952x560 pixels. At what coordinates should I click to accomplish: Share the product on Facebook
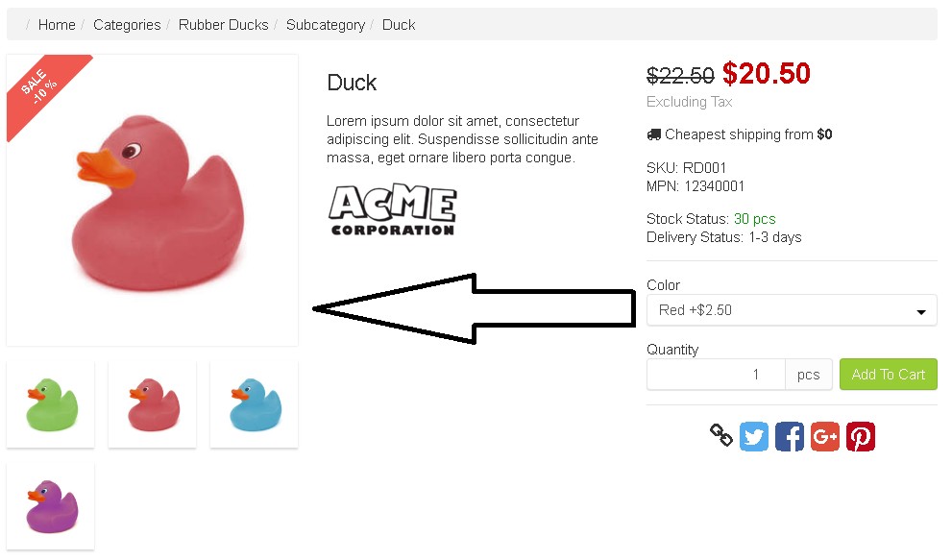tap(789, 436)
